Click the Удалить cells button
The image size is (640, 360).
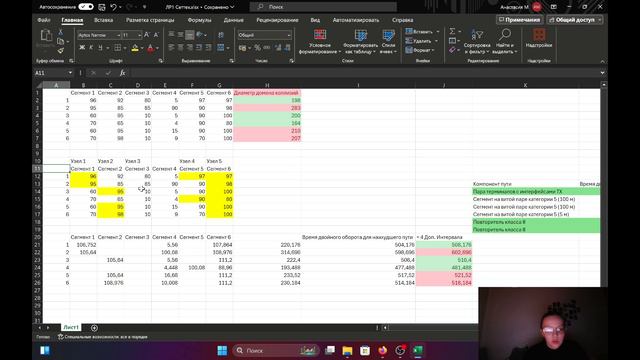tap(422, 41)
